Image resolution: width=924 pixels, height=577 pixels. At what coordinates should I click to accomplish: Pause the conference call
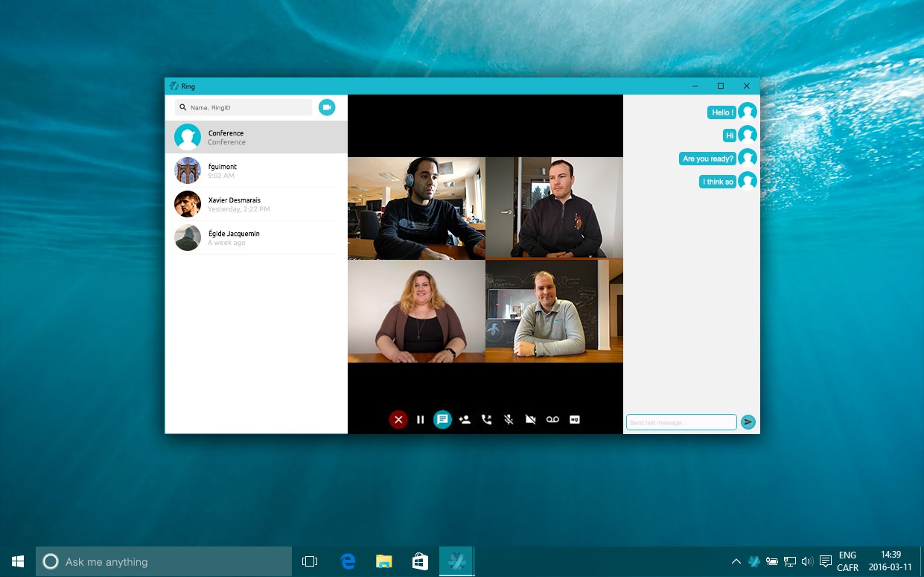(x=421, y=420)
